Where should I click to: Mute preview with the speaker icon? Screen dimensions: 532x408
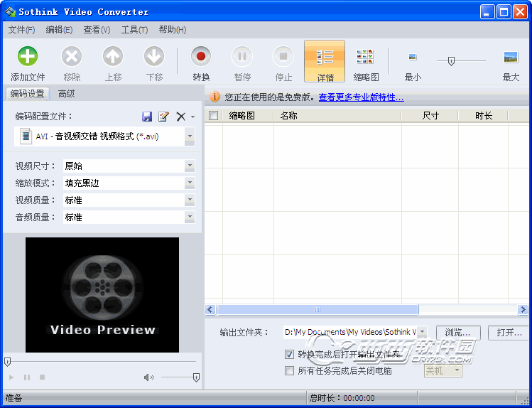coord(148,377)
